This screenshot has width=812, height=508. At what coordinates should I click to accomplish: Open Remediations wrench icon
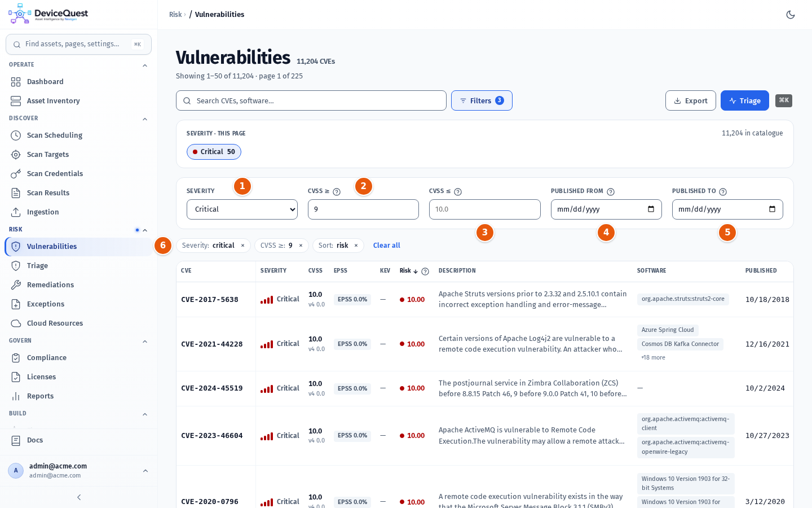click(16, 285)
